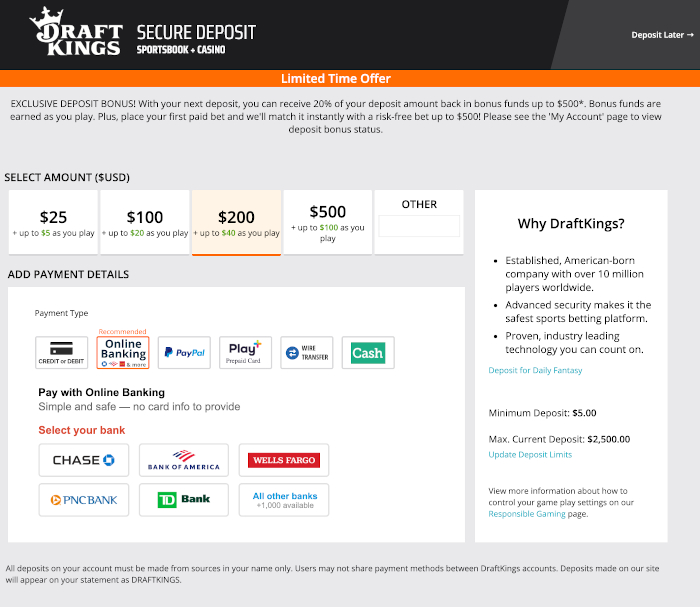Click the OTHER amount input field

419,226
